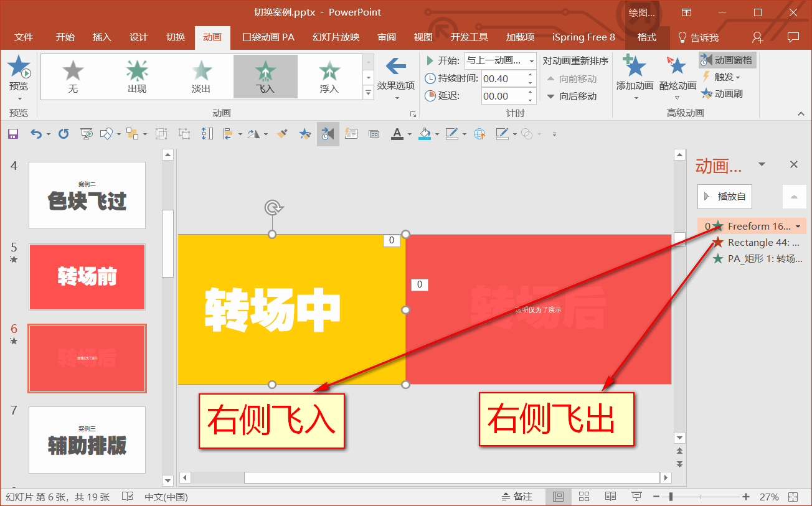The height and width of the screenshot is (506, 812).
Task: Switch to the 插入 insert tab
Action: [102, 37]
